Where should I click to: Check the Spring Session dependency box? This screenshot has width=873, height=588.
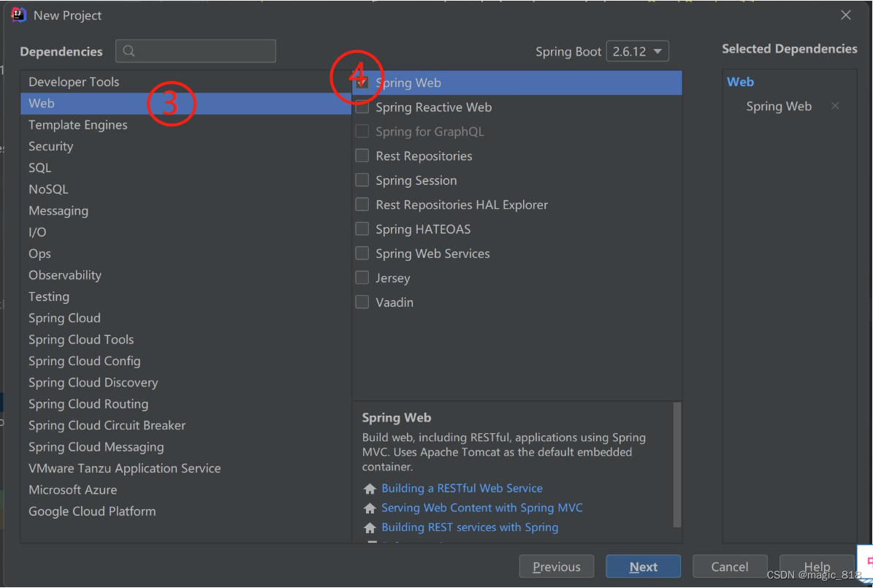coord(362,180)
